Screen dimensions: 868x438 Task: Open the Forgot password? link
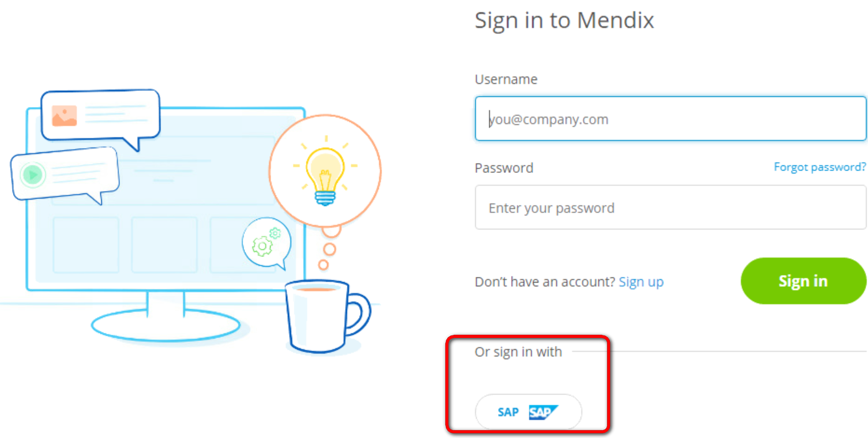[820, 167]
